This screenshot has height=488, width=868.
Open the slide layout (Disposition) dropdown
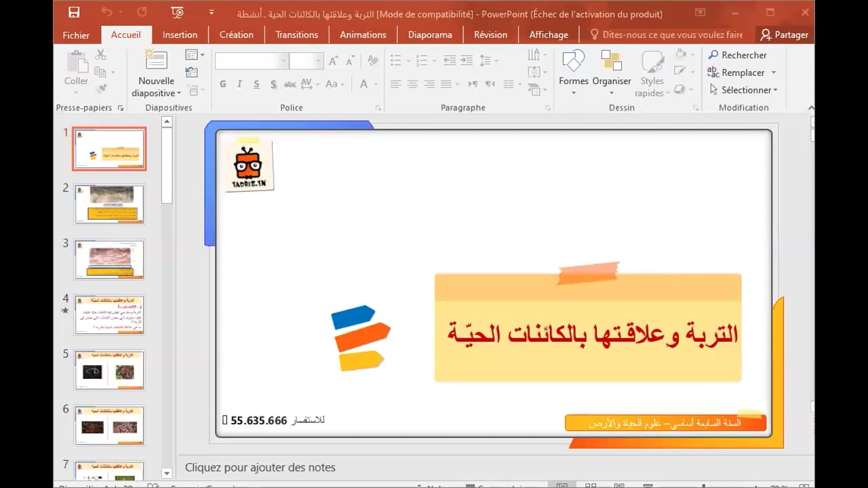click(x=195, y=55)
